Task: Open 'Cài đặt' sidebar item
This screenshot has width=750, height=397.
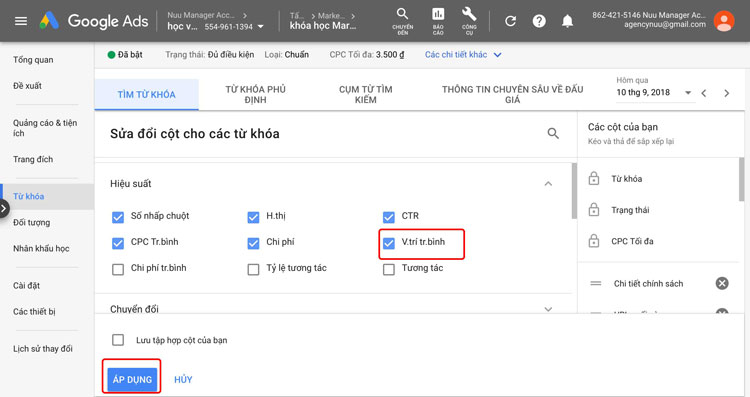Action: (x=26, y=286)
